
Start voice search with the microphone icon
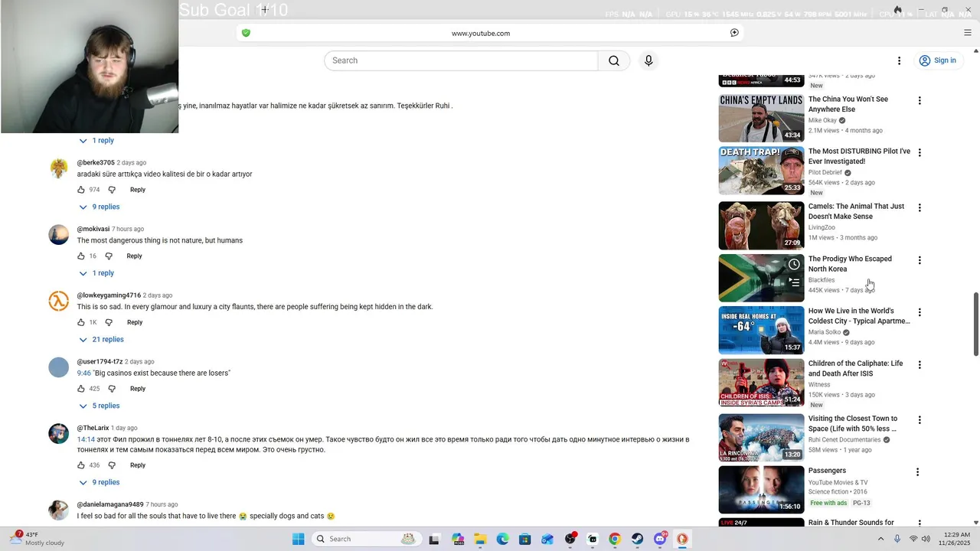648,60
